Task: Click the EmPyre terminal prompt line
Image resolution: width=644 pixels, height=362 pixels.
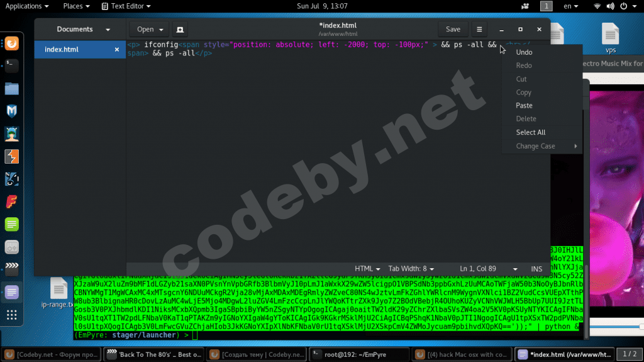Action: click(136, 336)
